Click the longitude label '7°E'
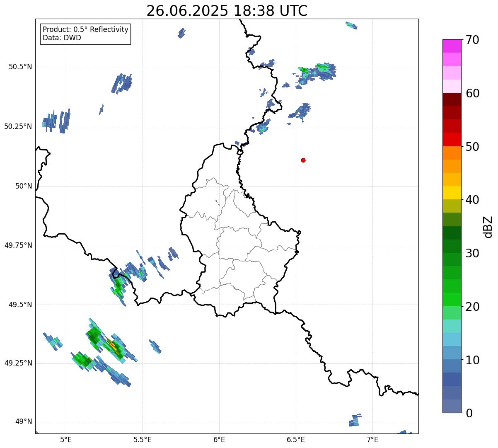Viewport: 498px width, 448px height. point(372,439)
